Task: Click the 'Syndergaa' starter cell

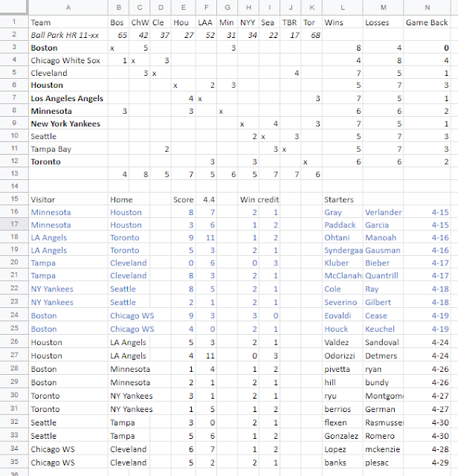Action: click(342, 250)
